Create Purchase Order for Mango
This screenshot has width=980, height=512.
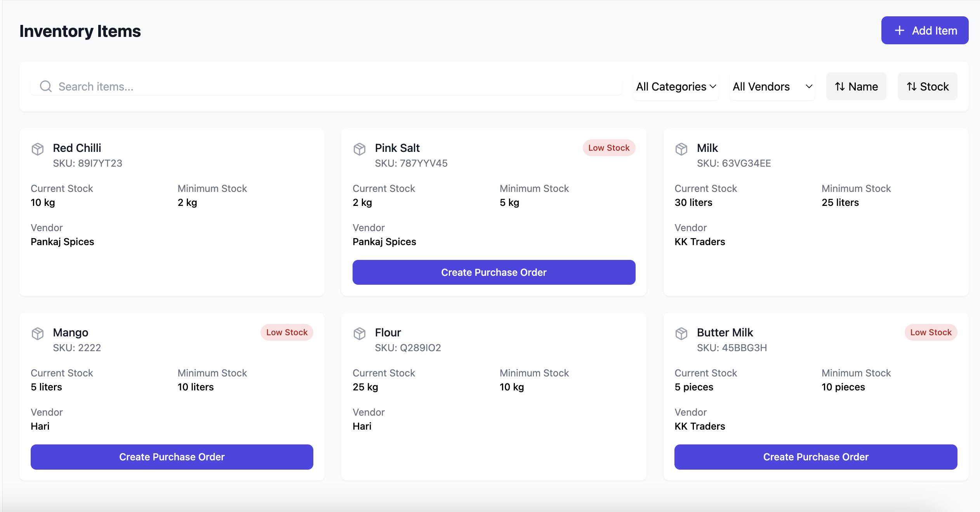(172, 457)
